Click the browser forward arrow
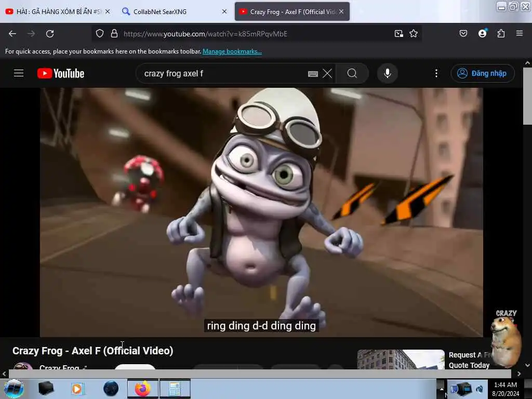Viewport: 532px width, 399px height. [x=31, y=34]
